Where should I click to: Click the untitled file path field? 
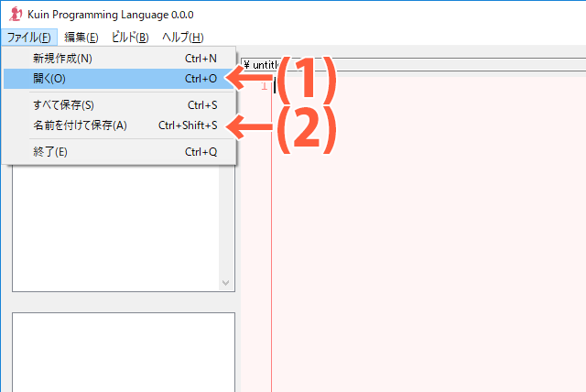click(413, 65)
